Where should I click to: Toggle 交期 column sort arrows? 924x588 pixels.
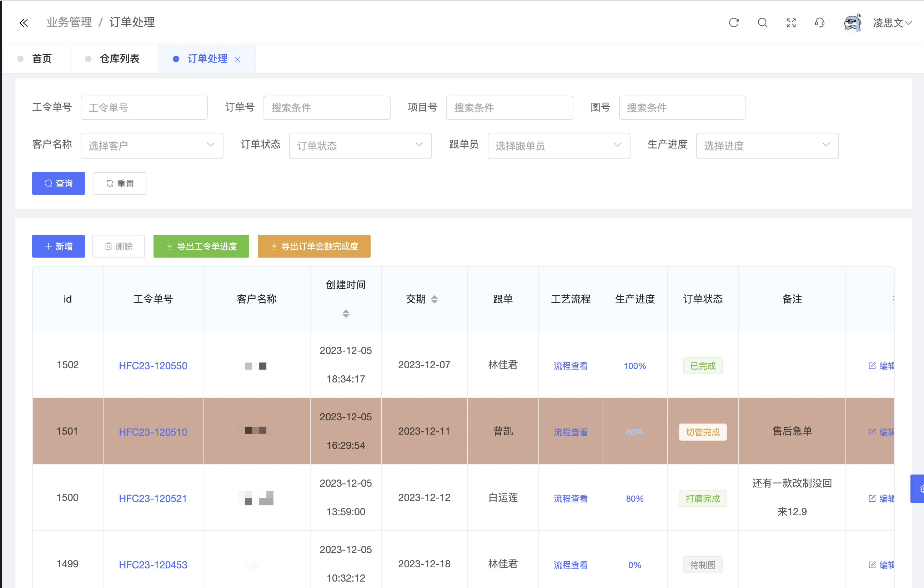pos(435,299)
